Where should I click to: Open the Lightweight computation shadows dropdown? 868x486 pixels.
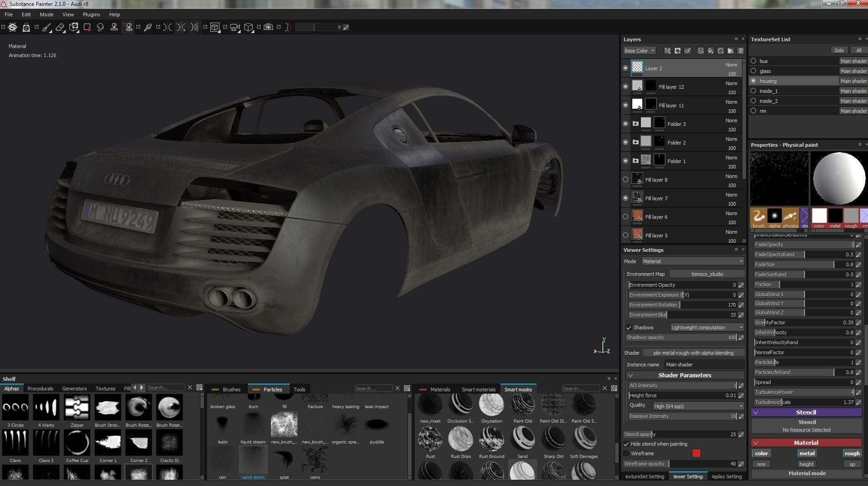(x=707, y=327)
